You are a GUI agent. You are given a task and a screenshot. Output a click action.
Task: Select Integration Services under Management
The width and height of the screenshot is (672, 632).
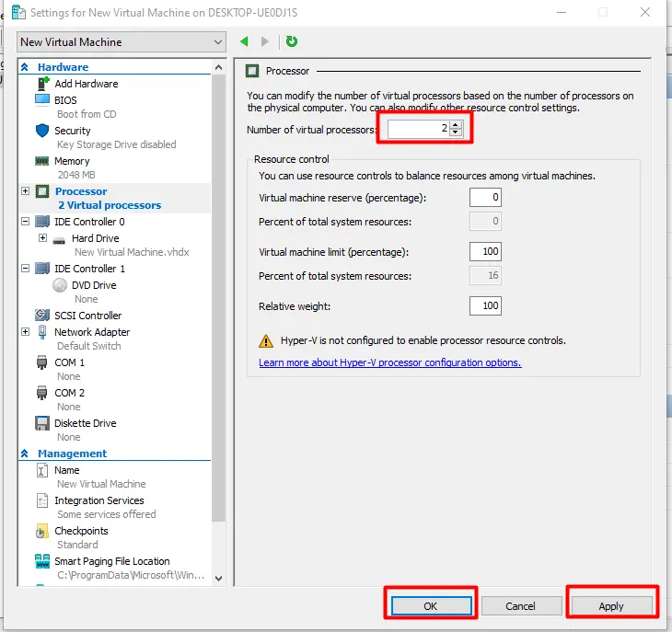coord(99,500)
